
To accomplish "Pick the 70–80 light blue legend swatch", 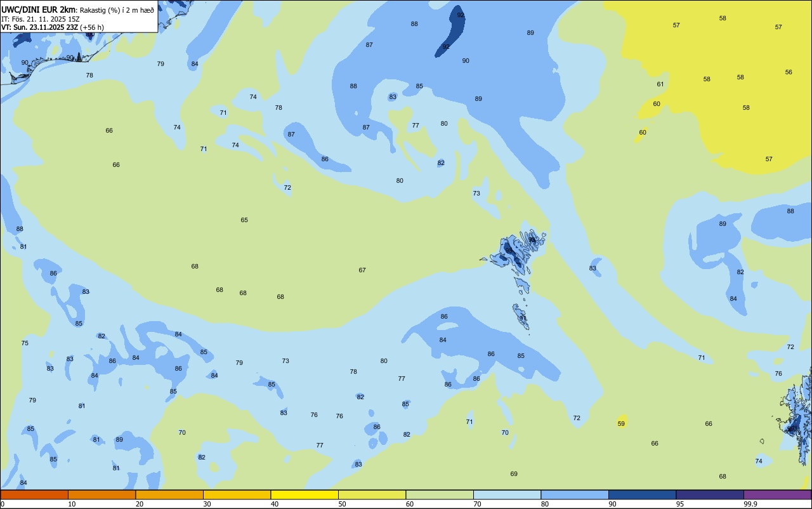I will (x=507, y=494).
